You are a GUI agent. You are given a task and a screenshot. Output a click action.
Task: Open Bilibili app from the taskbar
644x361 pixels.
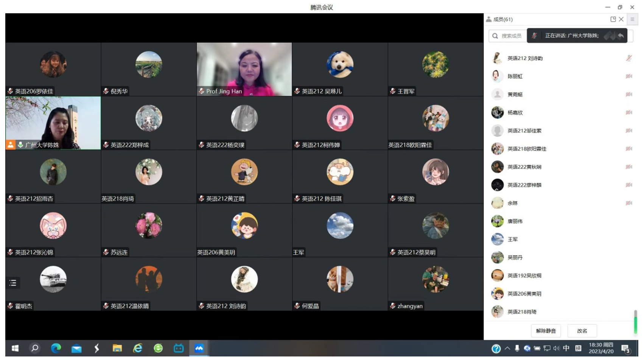pyautogui.click(x=179, y=349)
